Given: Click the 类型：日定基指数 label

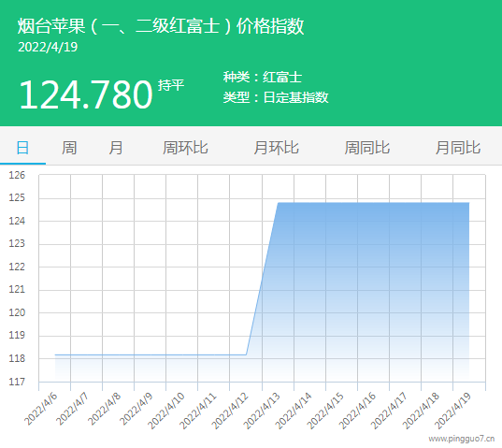Looking at the screenshot, I should pyautogui.click(x=276, y=97).
